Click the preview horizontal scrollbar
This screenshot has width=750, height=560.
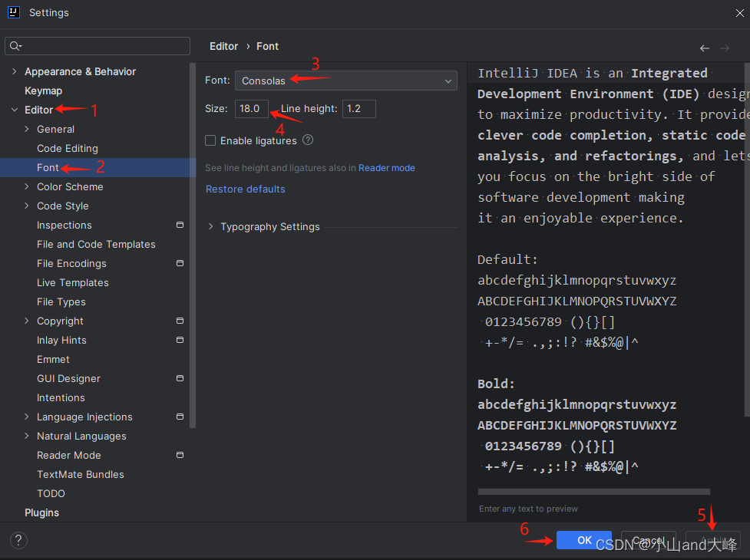tap(593, 492)
